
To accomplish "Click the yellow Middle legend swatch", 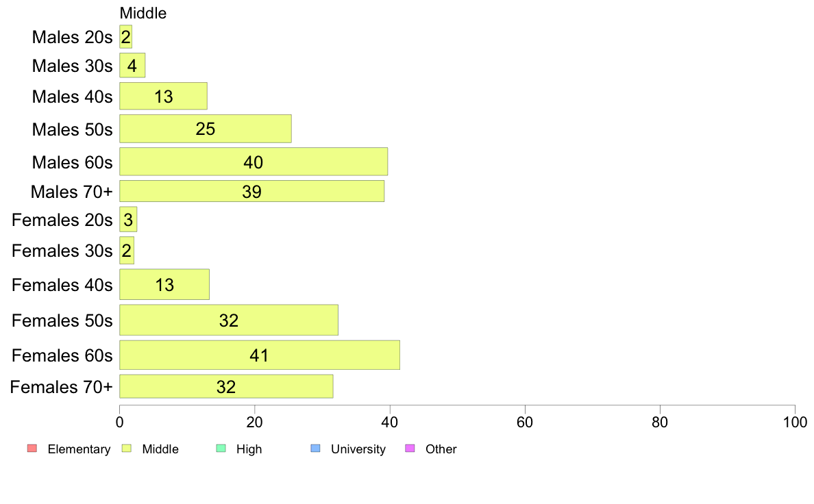I will coord(126,449).
